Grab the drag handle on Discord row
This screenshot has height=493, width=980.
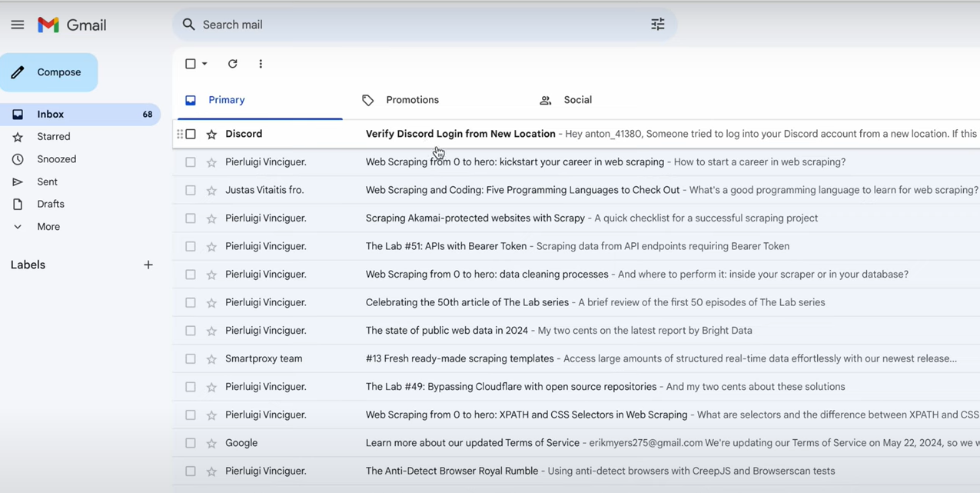click(180, 134)
